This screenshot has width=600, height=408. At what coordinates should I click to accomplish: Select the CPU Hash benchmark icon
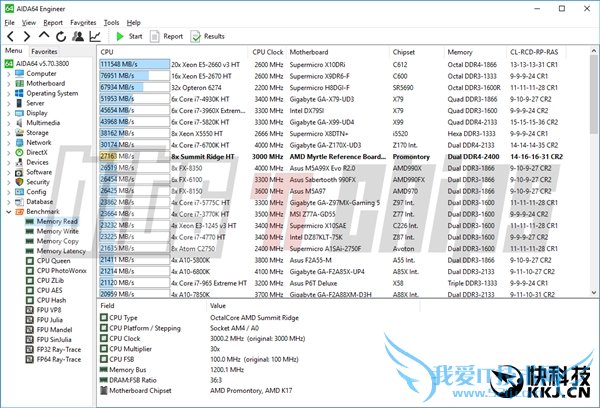(29, 300)
